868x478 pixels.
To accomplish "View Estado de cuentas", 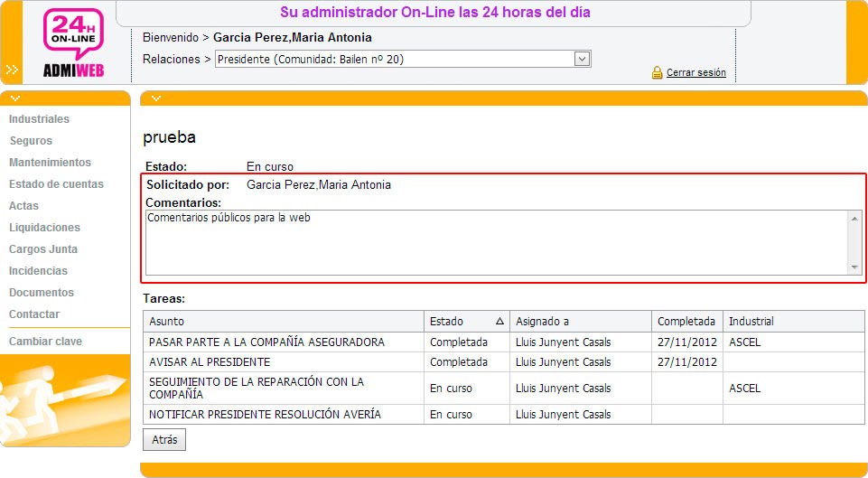I will 57,184.
